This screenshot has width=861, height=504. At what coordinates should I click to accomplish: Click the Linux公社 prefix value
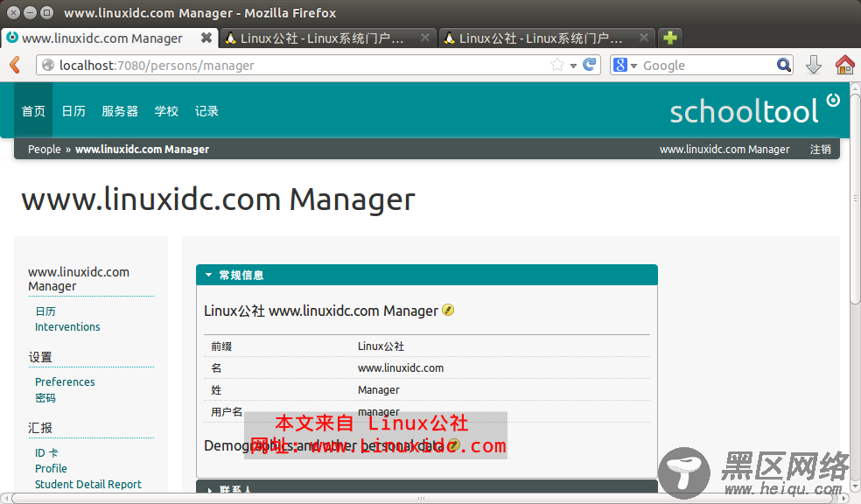tap(381, 346)
